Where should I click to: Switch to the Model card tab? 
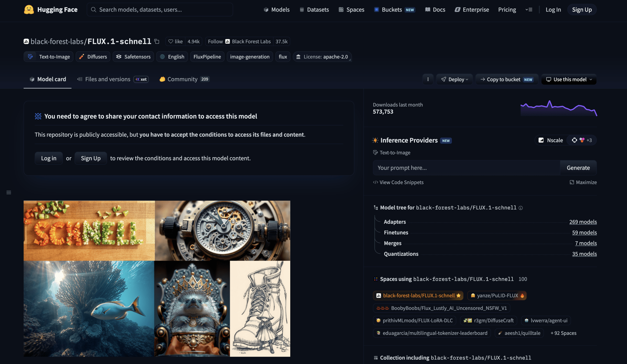point(48,79)
